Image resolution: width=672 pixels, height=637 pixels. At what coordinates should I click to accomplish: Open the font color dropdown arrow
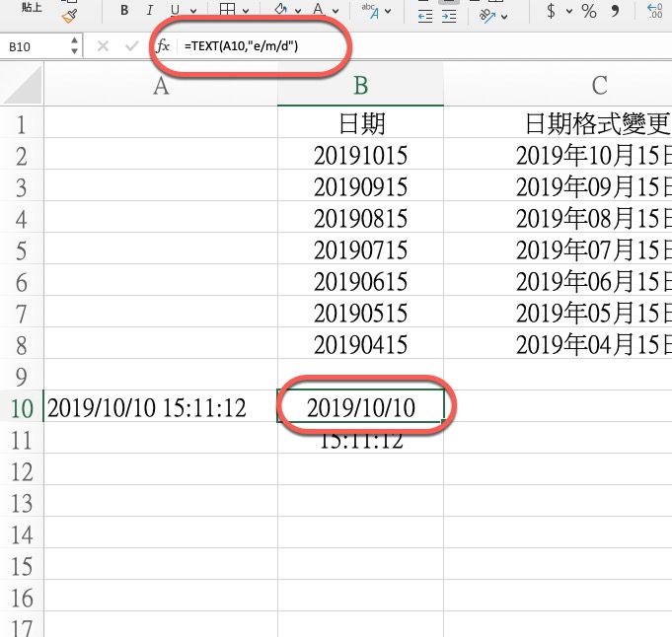336,11
